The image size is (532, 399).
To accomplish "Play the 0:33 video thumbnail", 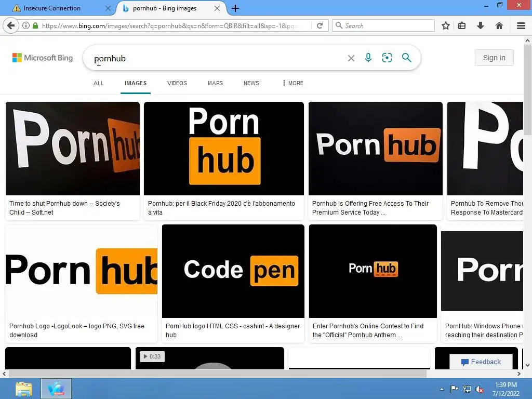I will 210,358.
